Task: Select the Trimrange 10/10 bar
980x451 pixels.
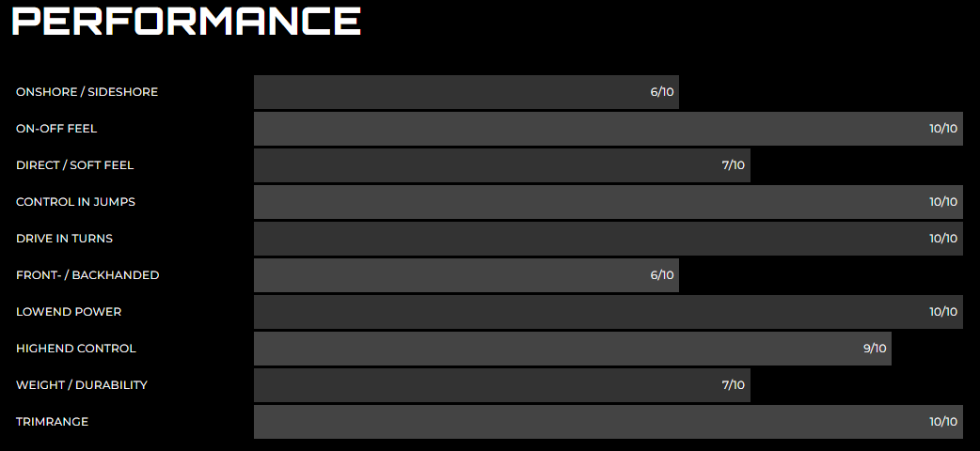Action: pyautogui.click(x=609, y=422)
